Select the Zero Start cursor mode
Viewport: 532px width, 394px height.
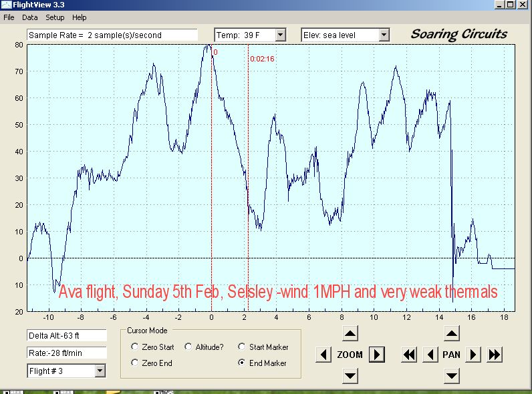[135, 347]
